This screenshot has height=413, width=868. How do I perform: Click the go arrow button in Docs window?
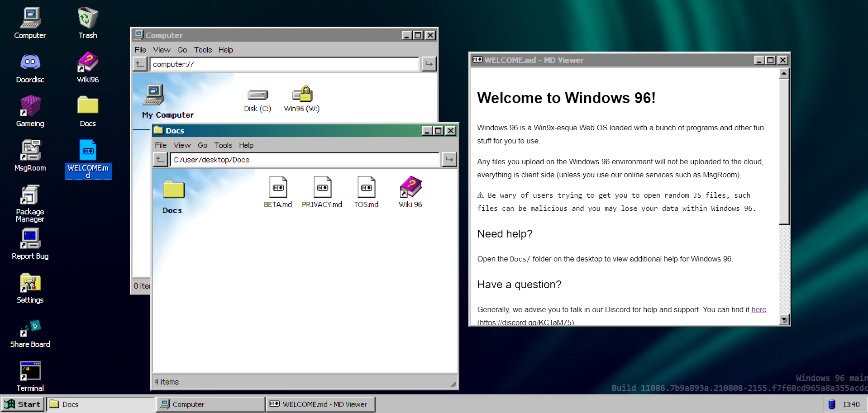[449, 159]
